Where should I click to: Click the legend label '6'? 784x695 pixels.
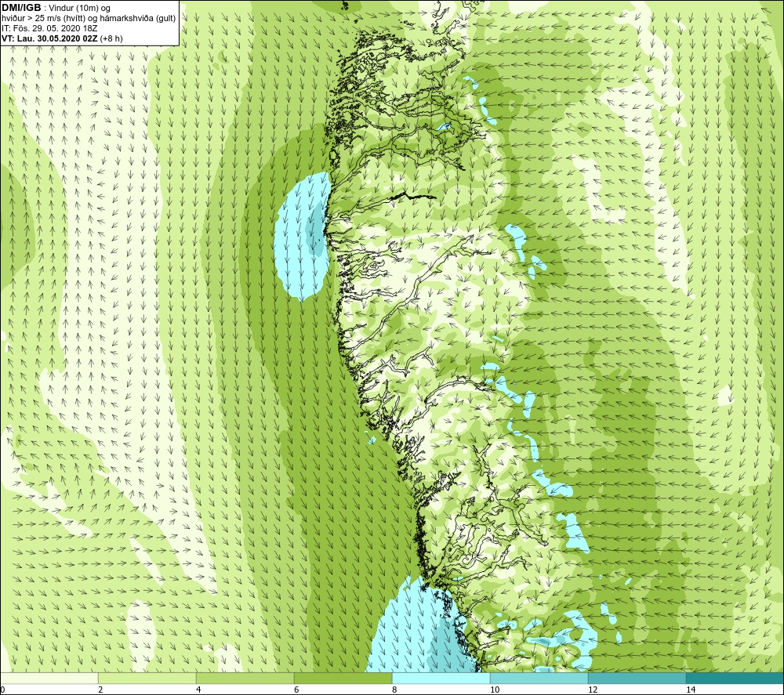(296, 690)
